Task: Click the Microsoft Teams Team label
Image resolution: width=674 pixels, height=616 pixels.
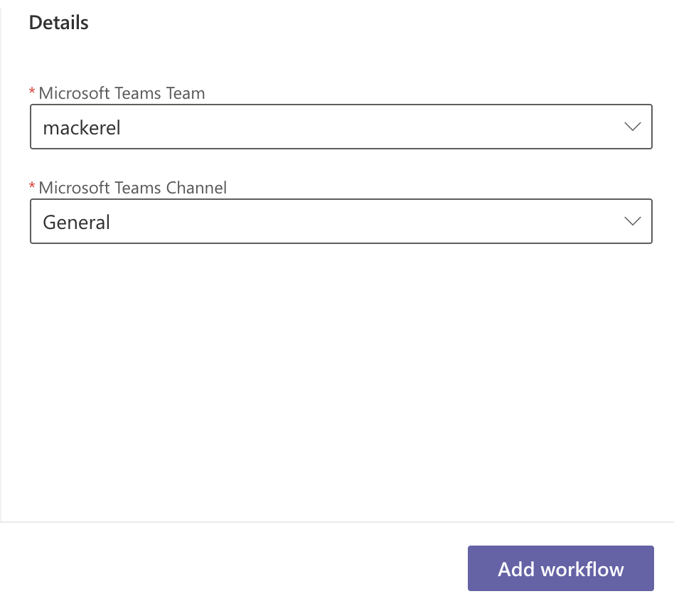Action: point(122,93)
